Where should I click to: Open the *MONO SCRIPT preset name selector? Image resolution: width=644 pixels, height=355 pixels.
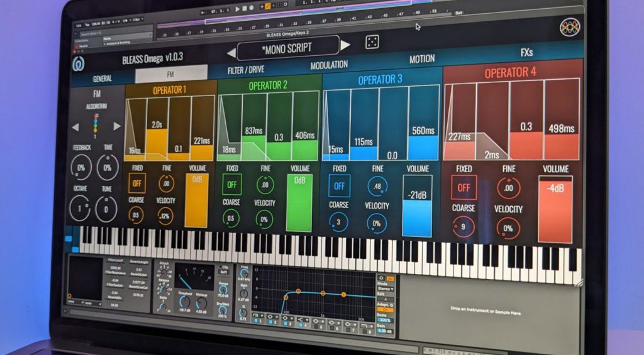[x=287, y=48]
